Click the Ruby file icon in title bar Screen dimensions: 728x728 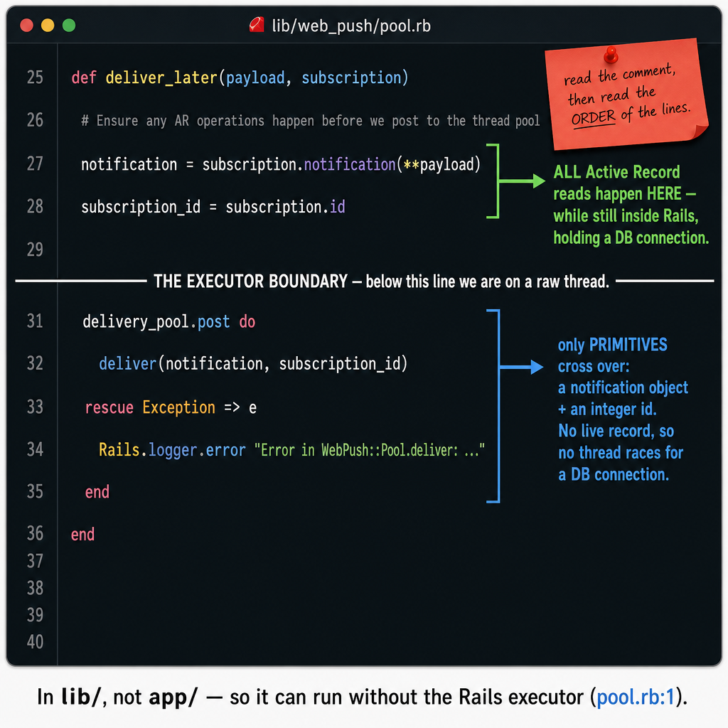(x=257, y=25)
